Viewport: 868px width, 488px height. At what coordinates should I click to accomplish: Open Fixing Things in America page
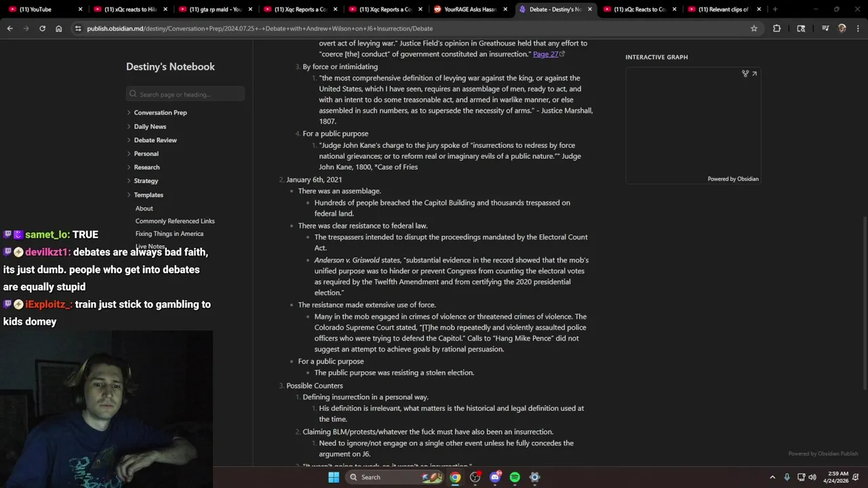click(x=169, y=234)
